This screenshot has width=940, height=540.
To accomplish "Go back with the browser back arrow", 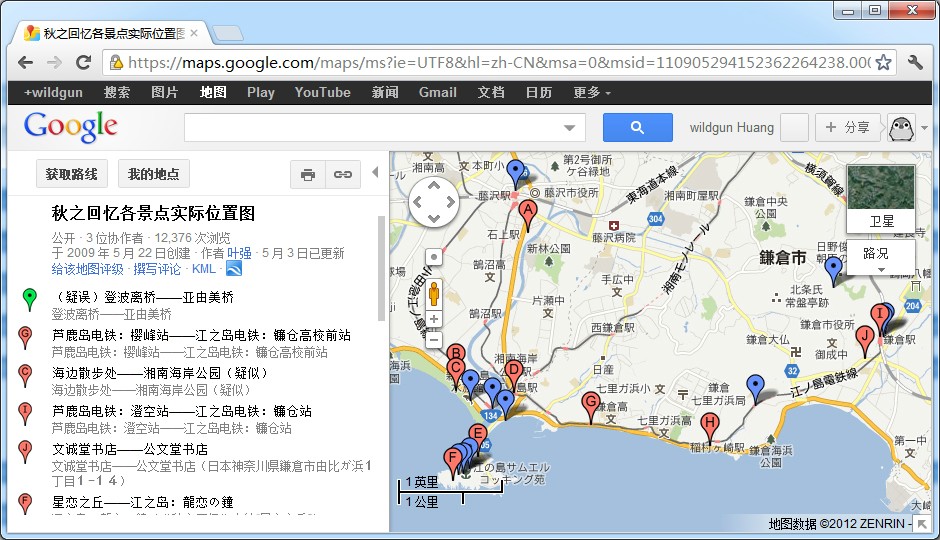I will pyautogui.click(x=25, y=62).
